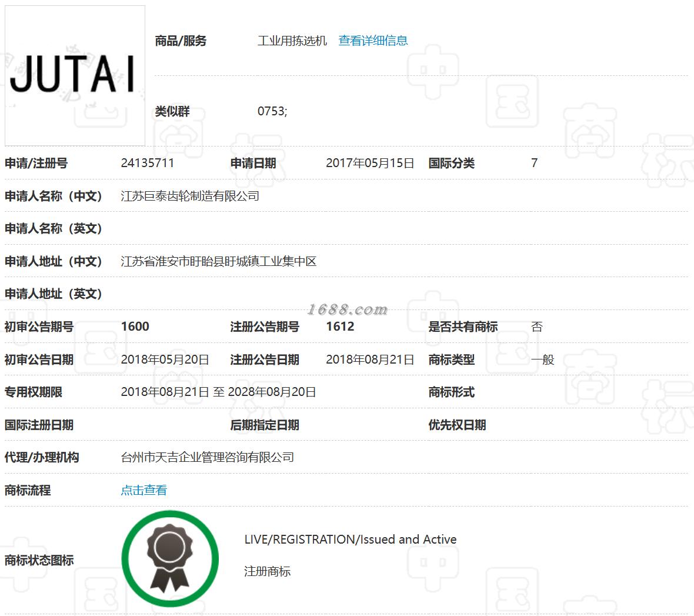Click the 后期指定日期 label
Screen dimensions: 694x616
[x=265, y=425]
